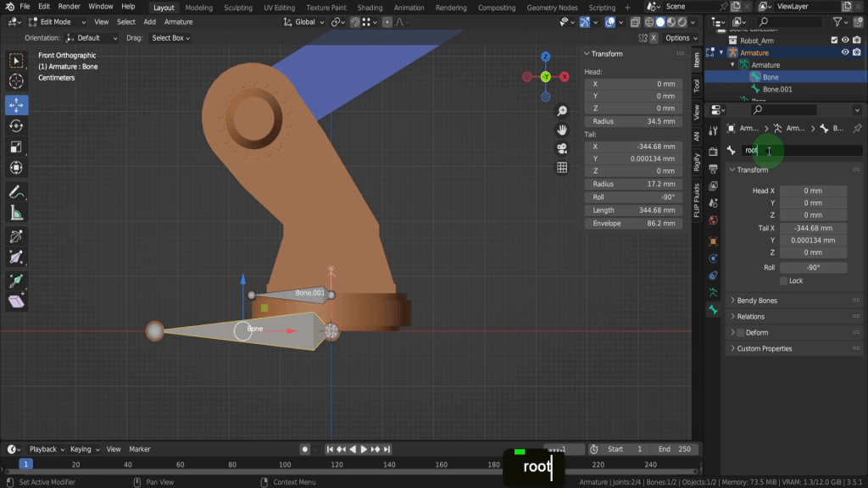
Task: Open the Global transform orientation dropdown
Action: pyautogui.click(x=303, y=22)
